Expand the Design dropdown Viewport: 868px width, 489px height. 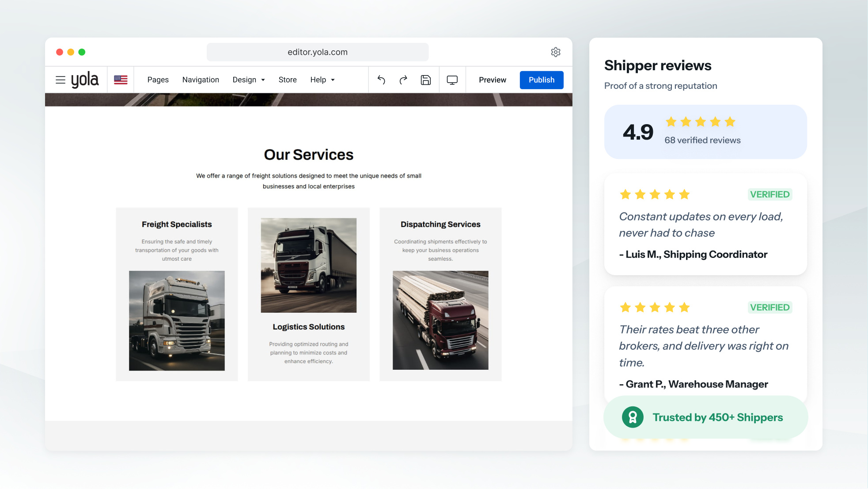249,80
